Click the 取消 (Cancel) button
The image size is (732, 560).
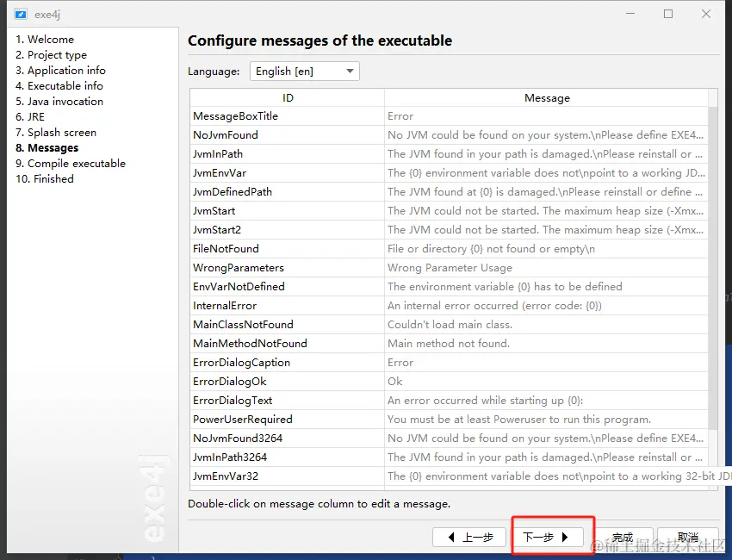tap(688, 537)
